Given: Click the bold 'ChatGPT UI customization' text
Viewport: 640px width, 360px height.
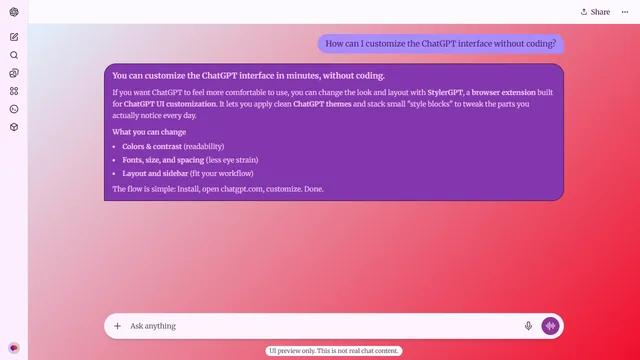Looking at the screenshot, I should click(x=170, y=104).
